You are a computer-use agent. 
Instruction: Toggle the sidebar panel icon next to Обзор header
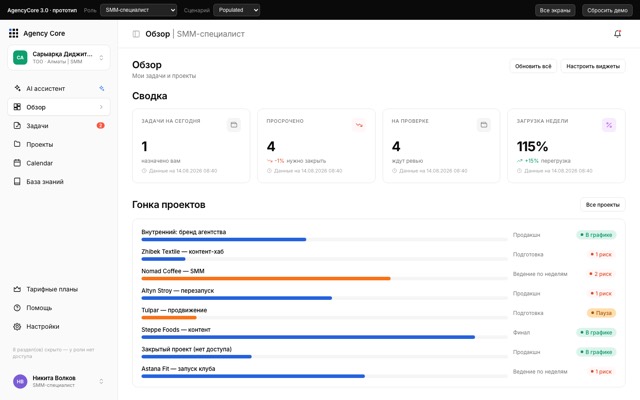[136, 34]
